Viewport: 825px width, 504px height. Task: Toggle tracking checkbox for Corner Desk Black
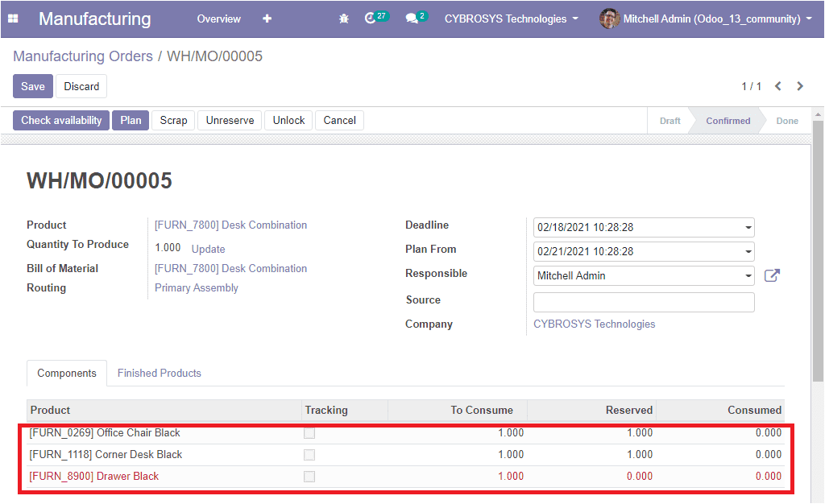[x=309, y=455]
